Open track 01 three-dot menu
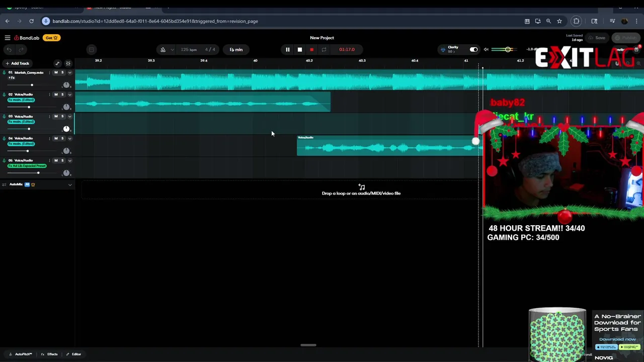Viewport: 644px width, 362px height. click(49, 72)
